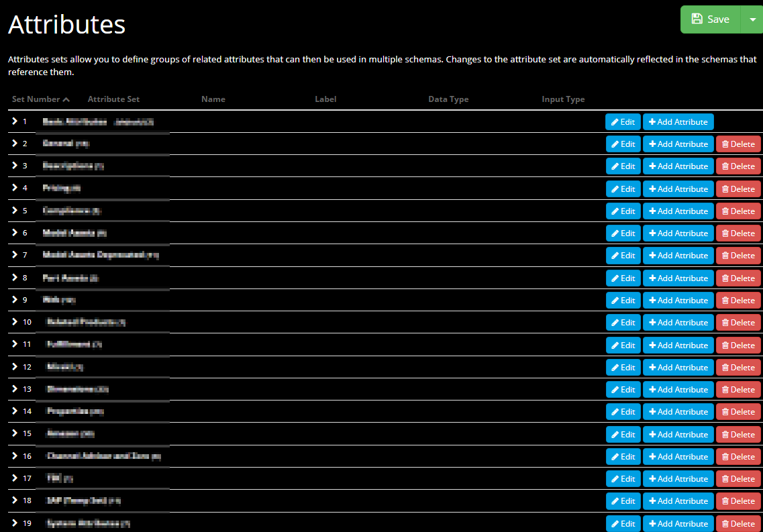Expand attribute set row 12
763x532 pixels.
14,367
